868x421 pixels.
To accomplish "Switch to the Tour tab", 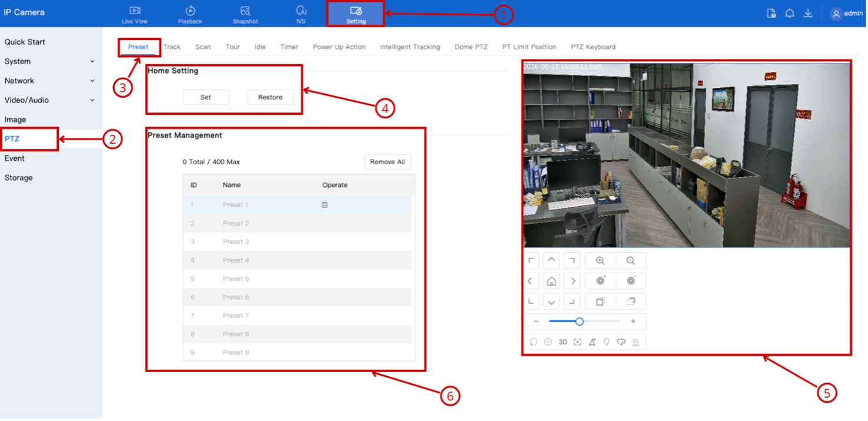I will tap(233, 47).
